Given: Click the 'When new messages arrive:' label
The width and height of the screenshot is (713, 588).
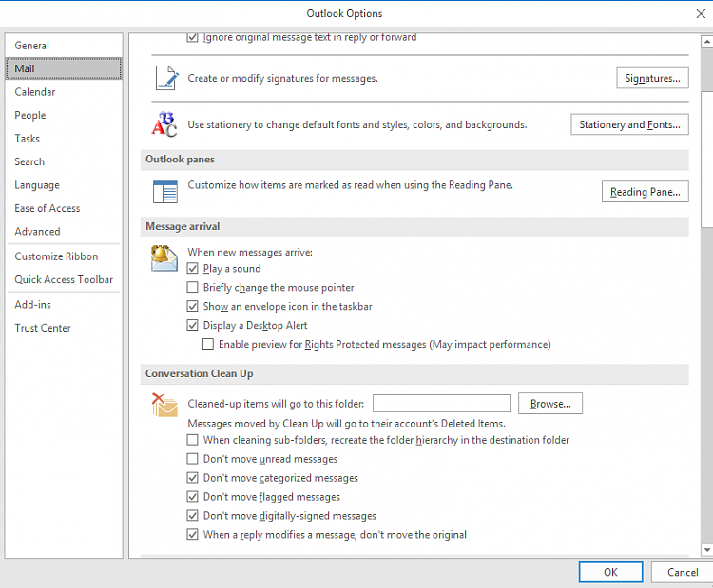Looking at the screenshot, I should coord(250,252).
